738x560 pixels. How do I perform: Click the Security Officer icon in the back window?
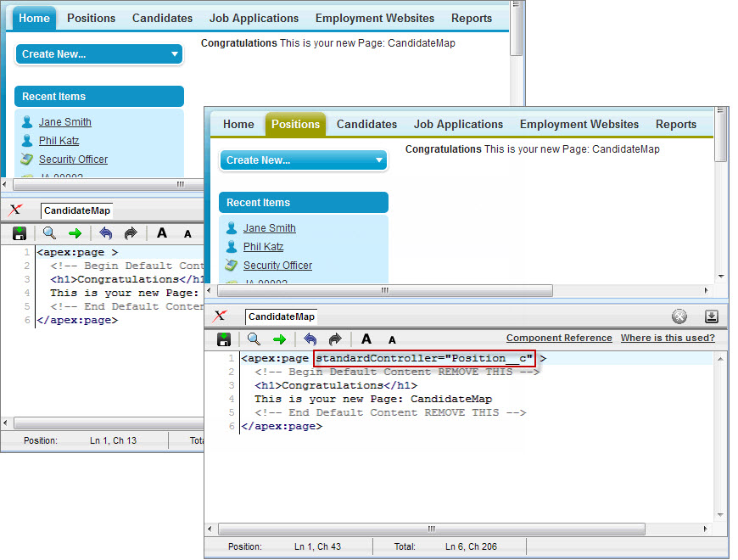(27, 159)
